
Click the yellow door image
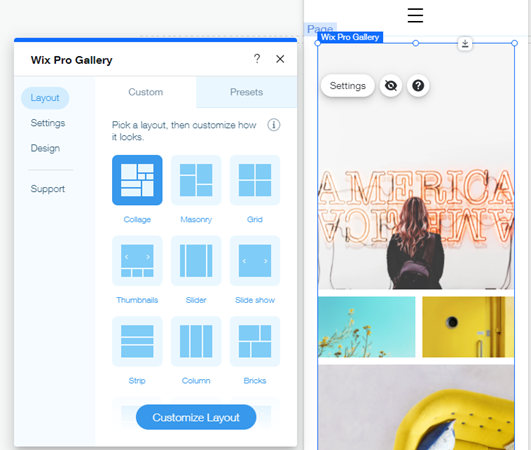click(x=468, y=327)
